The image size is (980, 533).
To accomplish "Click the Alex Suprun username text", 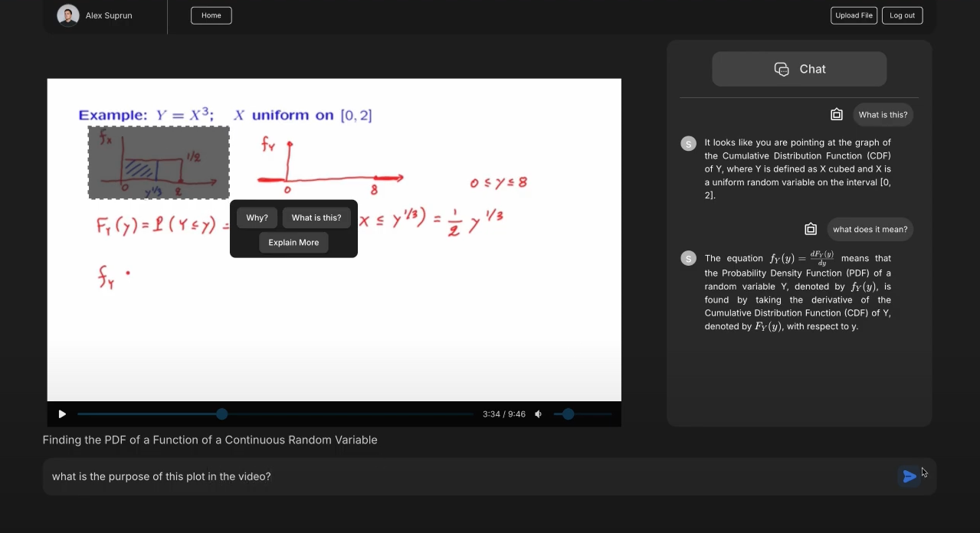I will 109,15.
